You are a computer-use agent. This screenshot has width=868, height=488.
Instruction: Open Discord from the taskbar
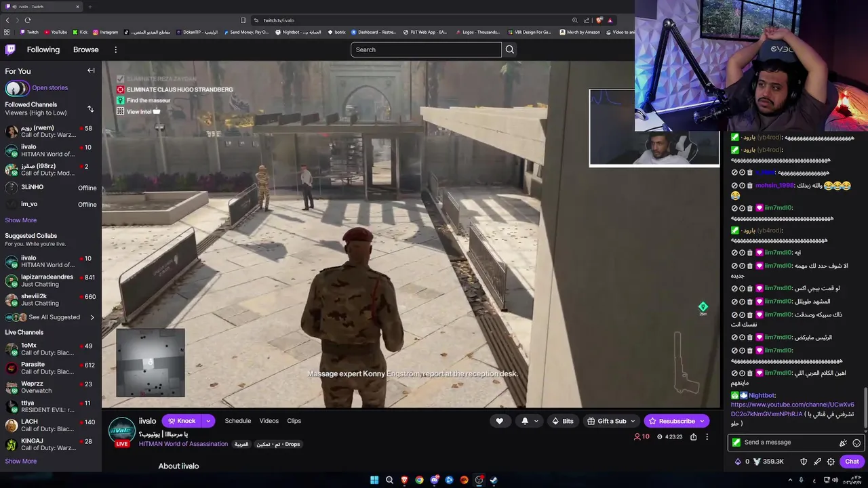(x=434, y=480)
